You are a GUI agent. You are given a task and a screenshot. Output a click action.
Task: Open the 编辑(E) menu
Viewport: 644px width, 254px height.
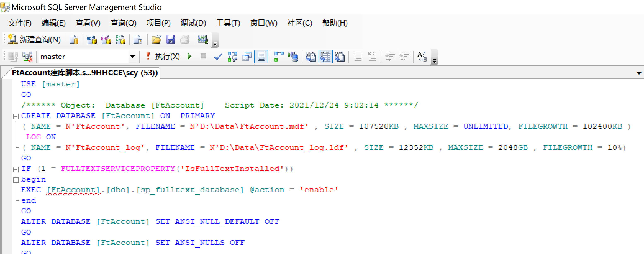tap(53, 23)
